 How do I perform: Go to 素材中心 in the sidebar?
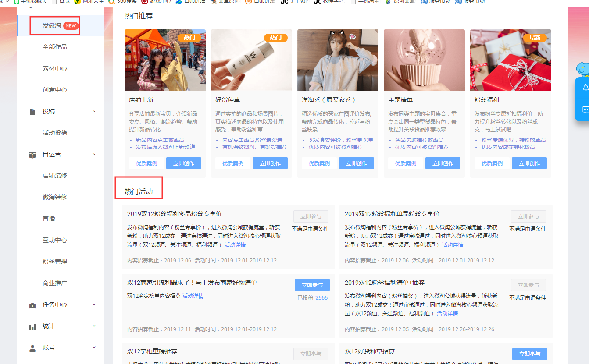pos(55,69)
